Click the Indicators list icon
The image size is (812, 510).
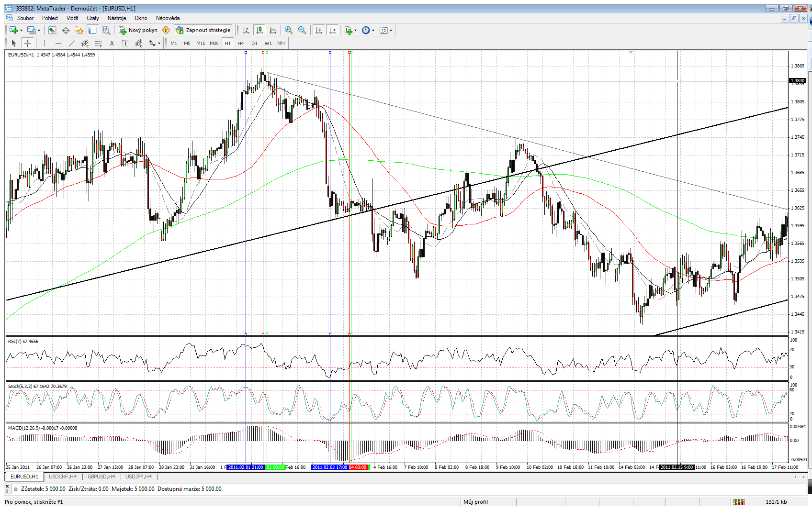point(348,30)
